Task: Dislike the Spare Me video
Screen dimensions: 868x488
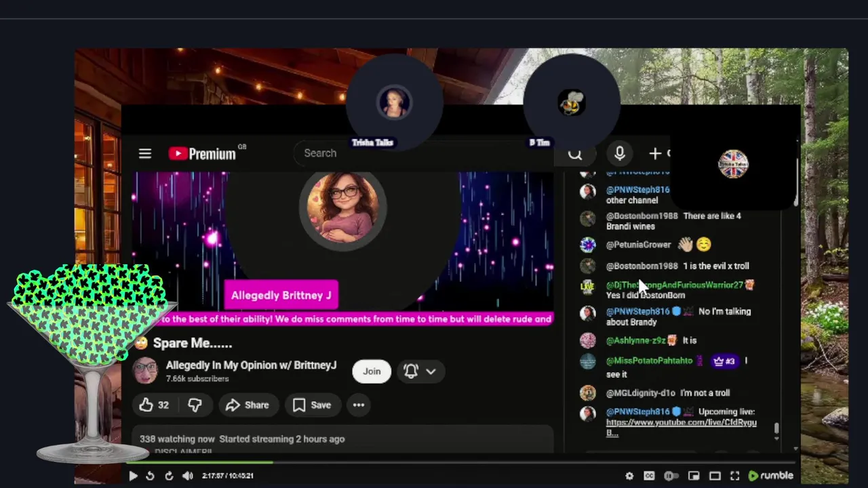Action: (195, 405)
